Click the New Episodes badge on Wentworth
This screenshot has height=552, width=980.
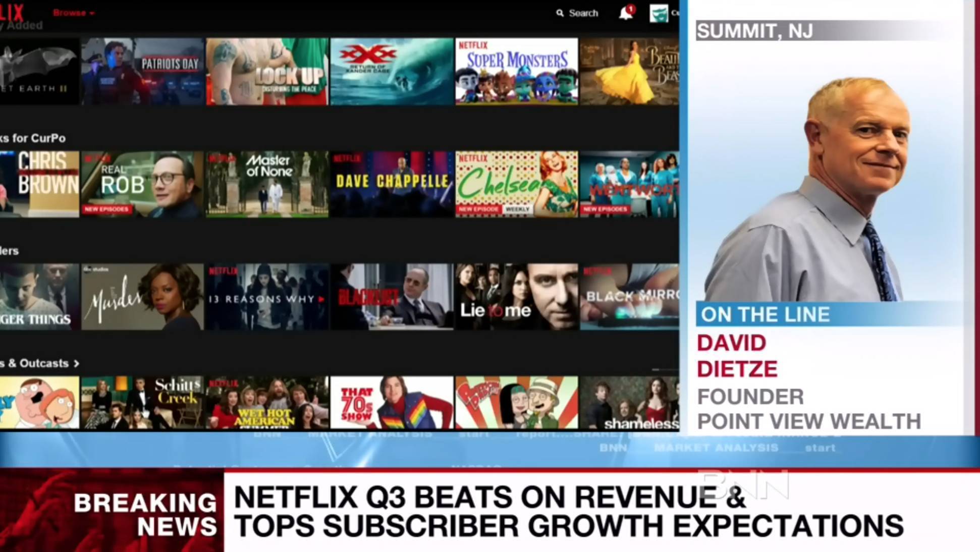pyautogui.click(x=605, y=209)
